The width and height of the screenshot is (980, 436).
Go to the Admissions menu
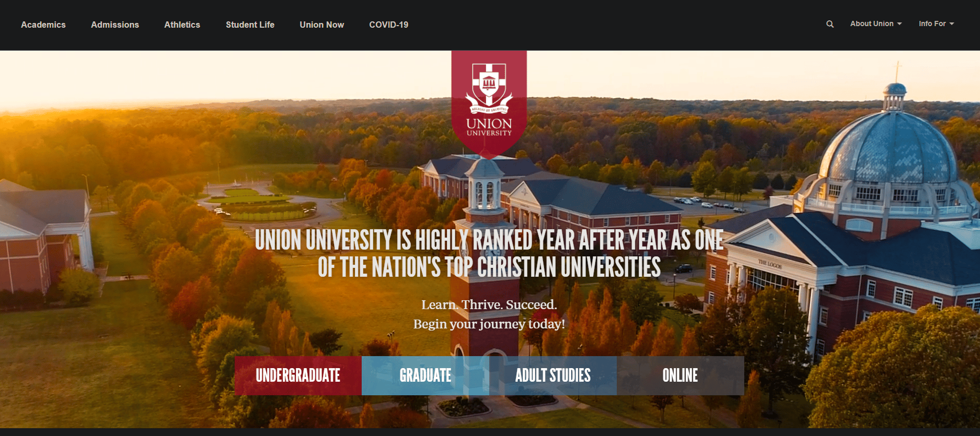click(115, 25)
